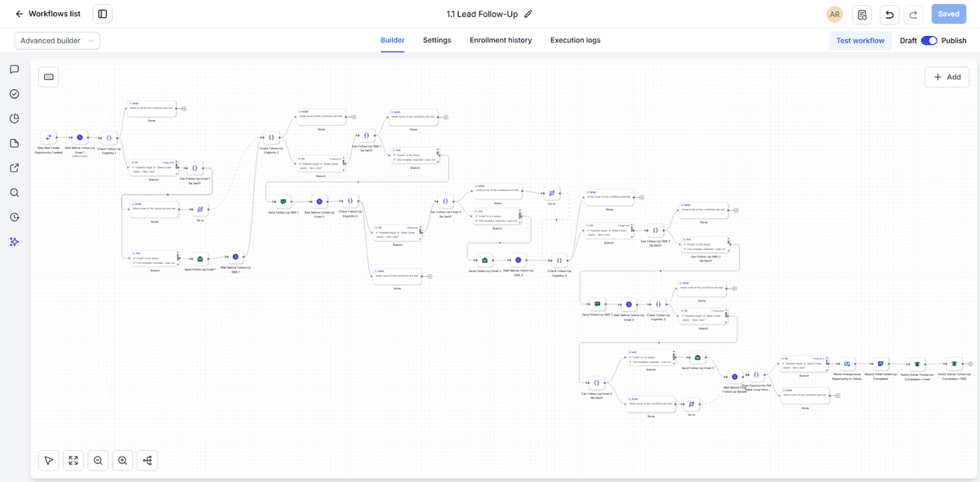
Task: Activate the pointer selection tool
Action: click(x=49, y=461)
